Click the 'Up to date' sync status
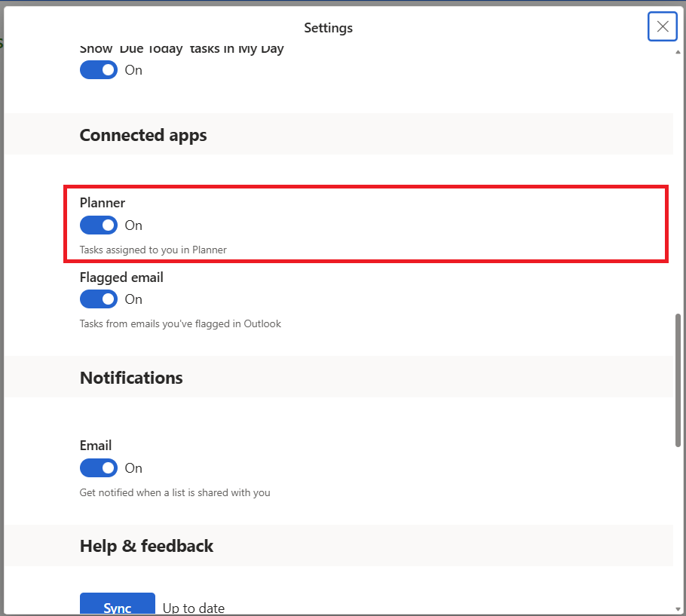The height and width of the screenshot is (616, 686). 194,608
